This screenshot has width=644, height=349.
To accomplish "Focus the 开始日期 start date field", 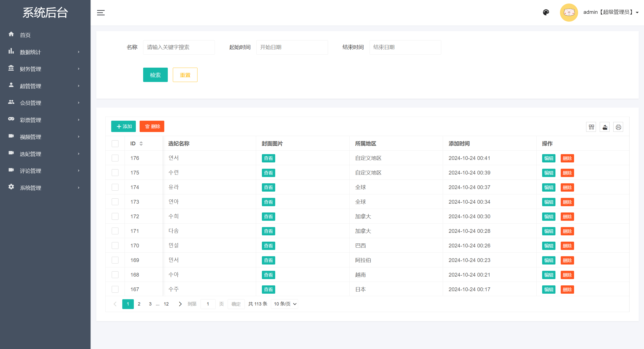I will 292,47.
